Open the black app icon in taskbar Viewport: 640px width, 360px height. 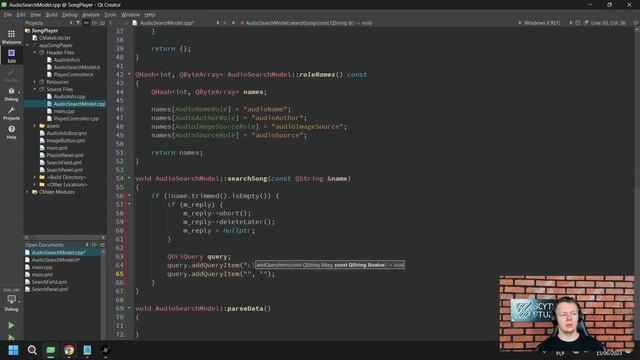[106, 350]
